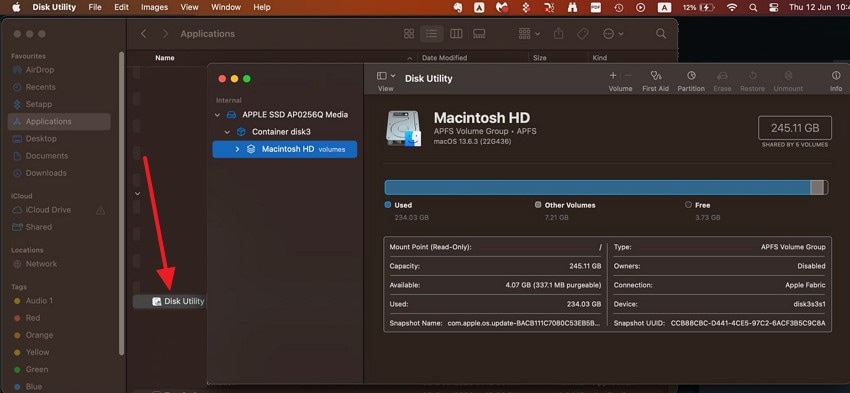The height and width of the screenshot is (393, 850).
Task: Open the Disk Utility app menu
Action: click(54, 8)
